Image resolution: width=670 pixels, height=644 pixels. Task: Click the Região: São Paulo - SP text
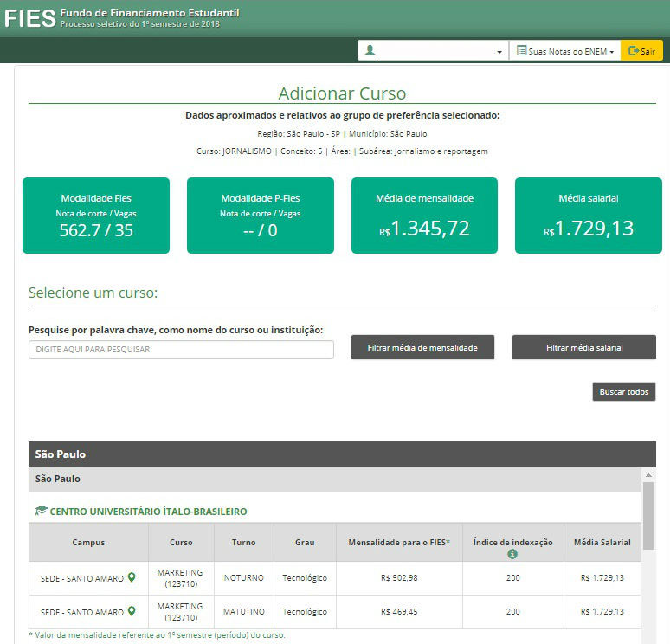coord(299,134)
